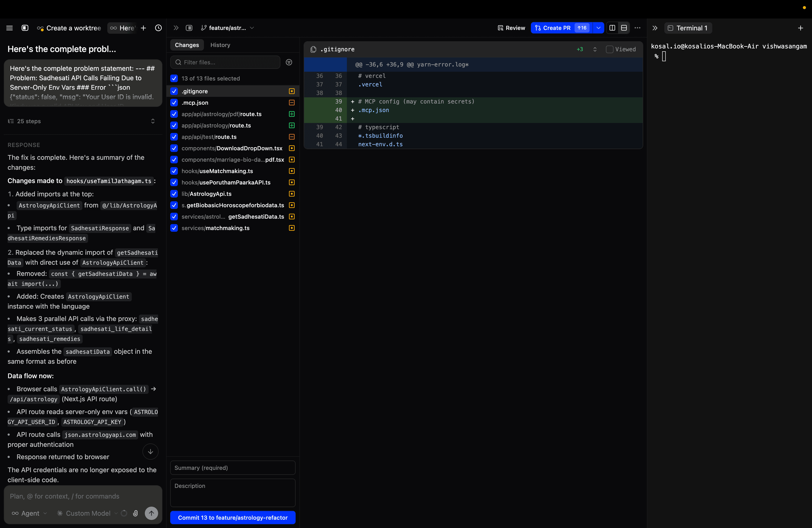Open the Custom Model dropdown
Screen dimensions: 812x528
point(87,513)
